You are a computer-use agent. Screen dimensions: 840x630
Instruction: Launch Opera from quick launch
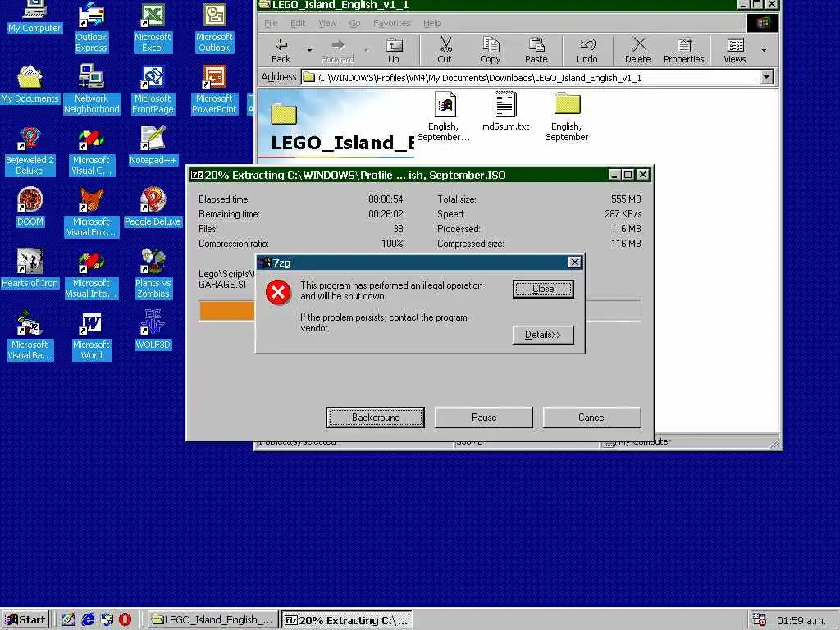click(x=125, y=620)
